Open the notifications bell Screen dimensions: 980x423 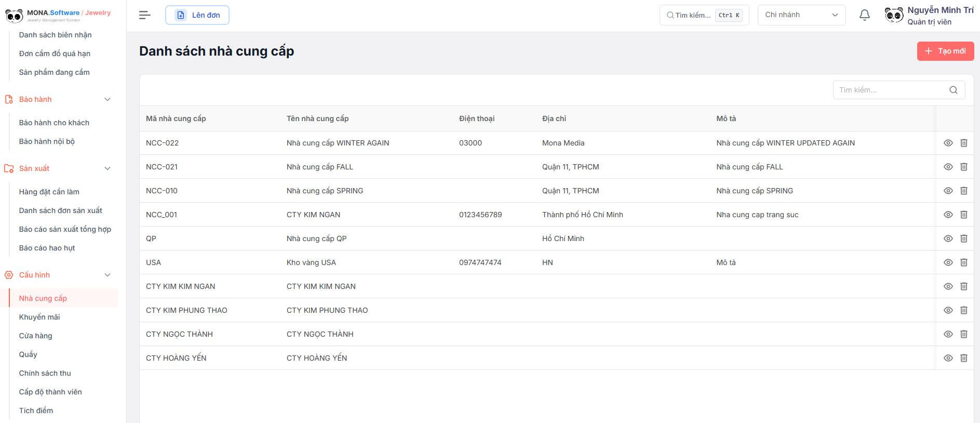[x=864, y=15]
